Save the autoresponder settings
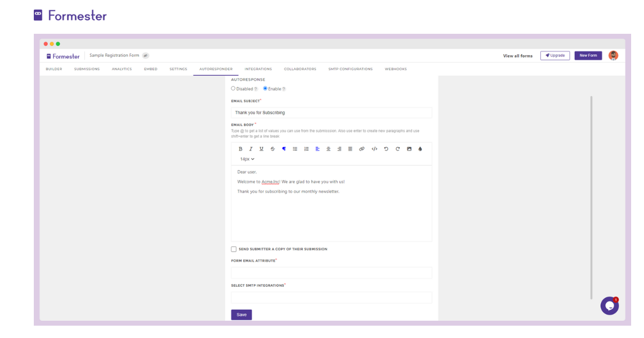 point(241,314)
